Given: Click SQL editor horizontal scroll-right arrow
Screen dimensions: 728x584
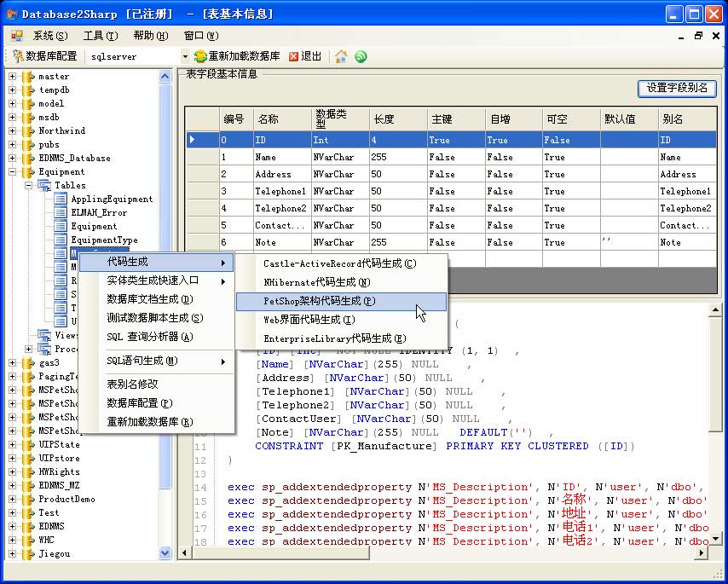Looking at the screenshot, I should pos(702,552).
